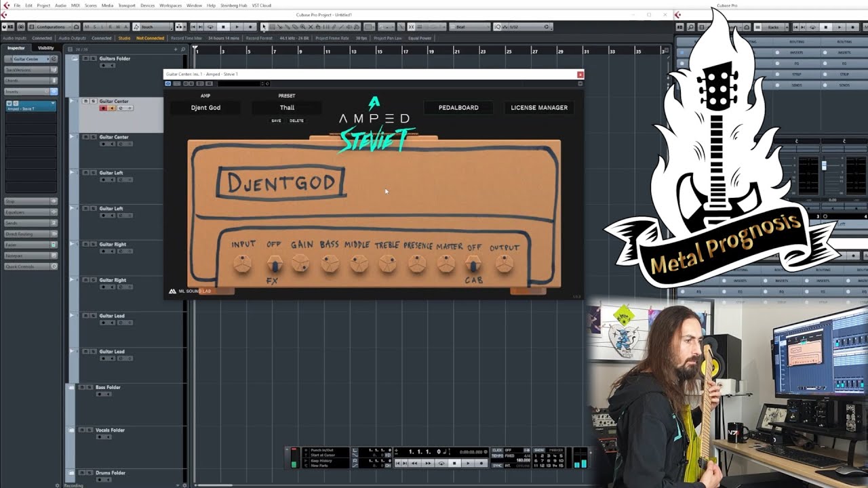The image size is (868, 488).
Task: Open the PEDALBOARD view in Amped
Action: coord(458,108)
